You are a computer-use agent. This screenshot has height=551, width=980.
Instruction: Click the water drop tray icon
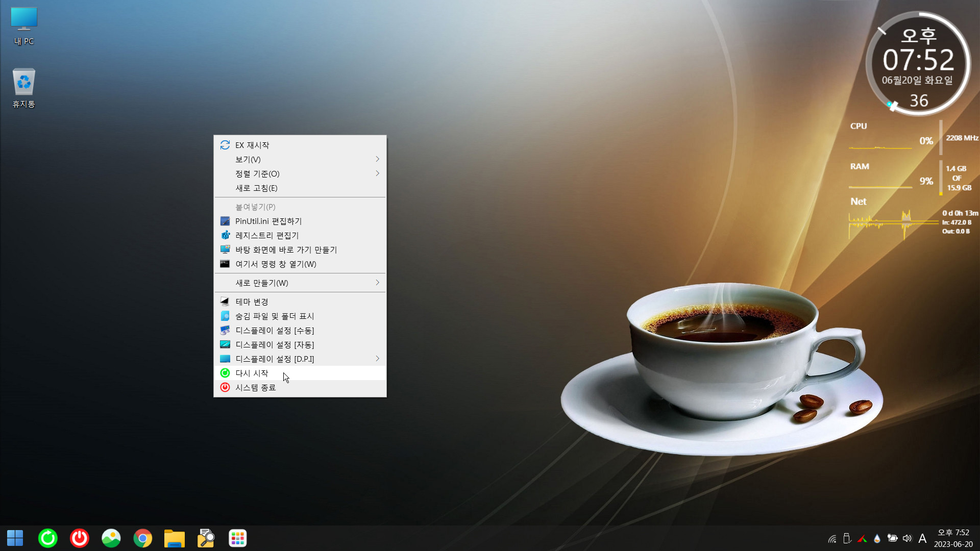877,538
